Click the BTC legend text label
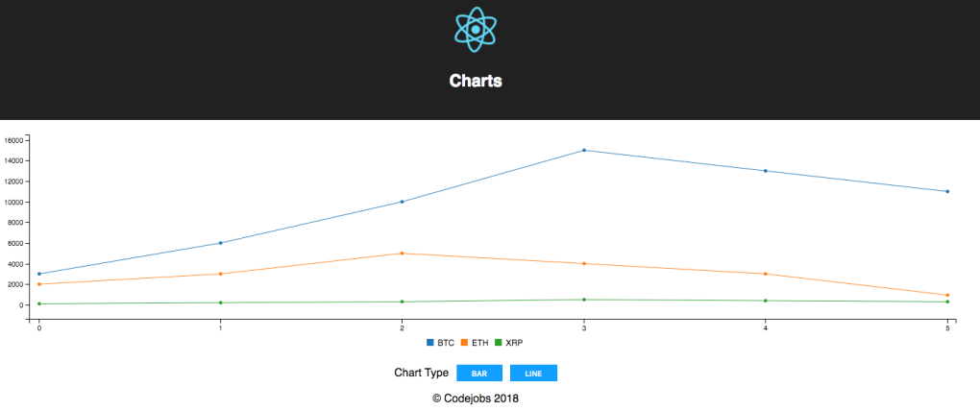 pos(446,343)
